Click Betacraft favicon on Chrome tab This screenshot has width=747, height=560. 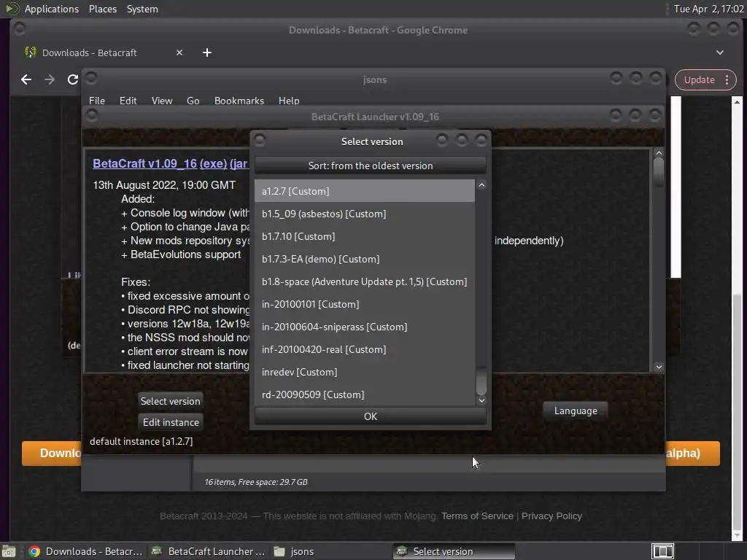pos(31,52)
